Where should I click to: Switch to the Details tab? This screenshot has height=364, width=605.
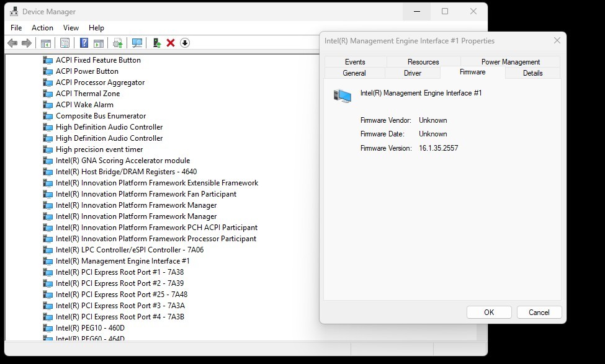click(x=533, y=73)
